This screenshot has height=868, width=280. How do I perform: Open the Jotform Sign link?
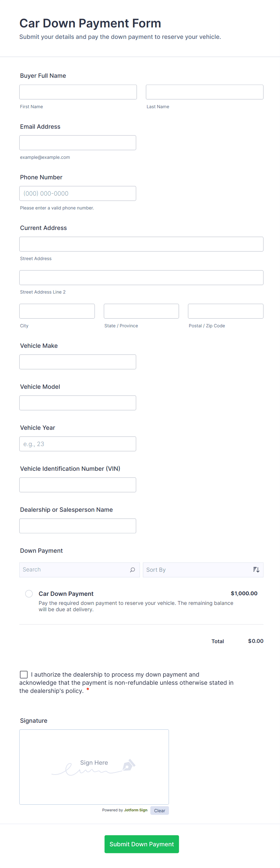coord(135,810)
